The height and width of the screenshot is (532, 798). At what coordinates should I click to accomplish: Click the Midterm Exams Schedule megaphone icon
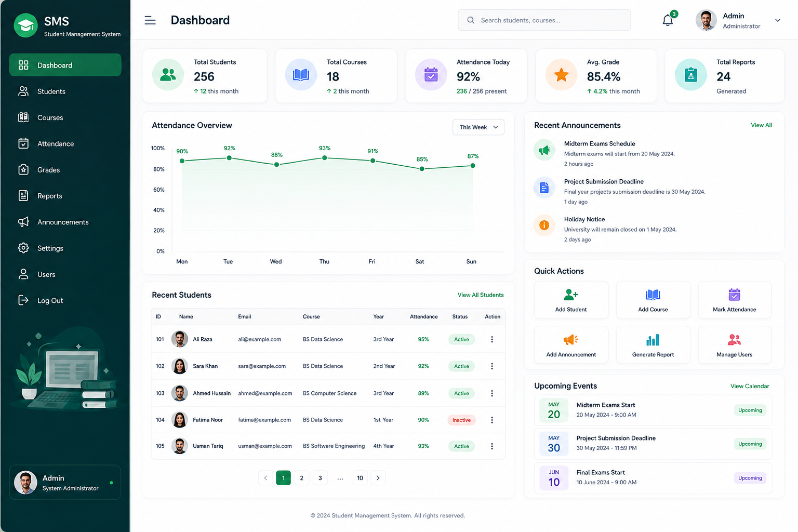coord(544,150)
